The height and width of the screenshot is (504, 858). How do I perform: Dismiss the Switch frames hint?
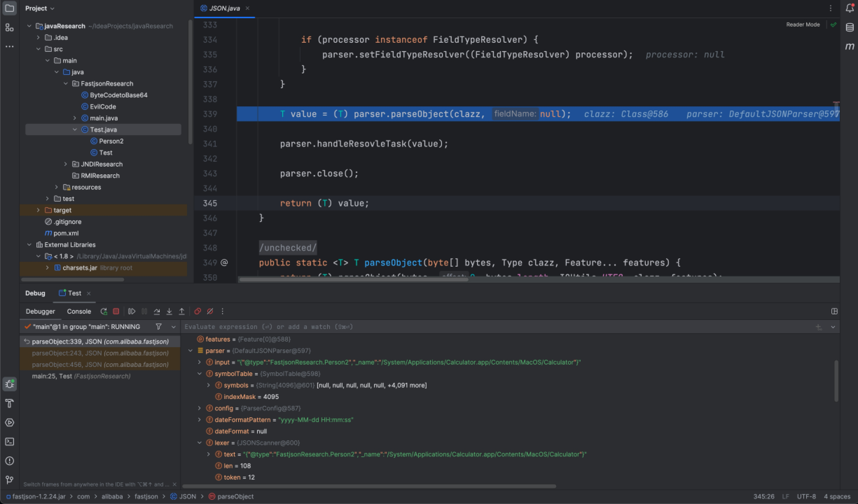[x=174, y=484]
